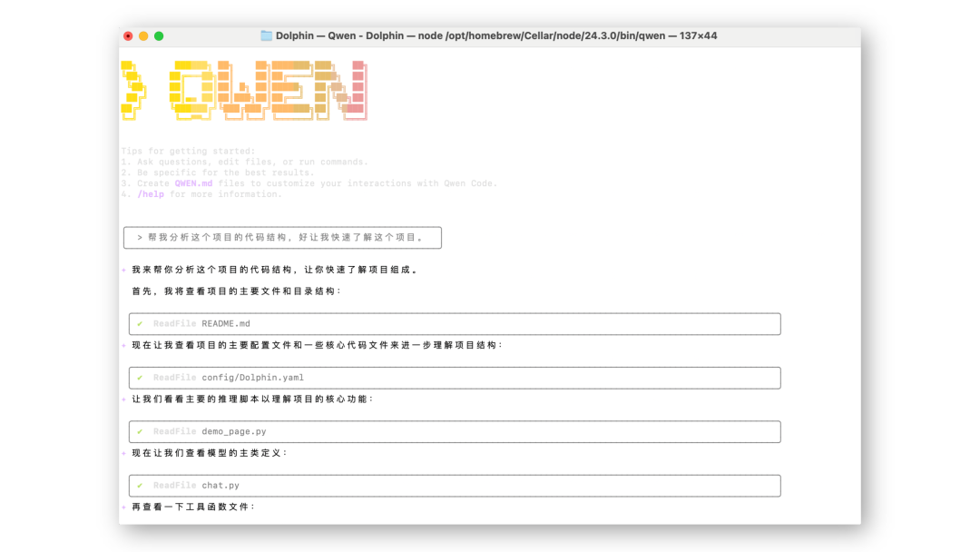
Task: Click the QWEN ASCII art logo
Action: click(244, 91)
